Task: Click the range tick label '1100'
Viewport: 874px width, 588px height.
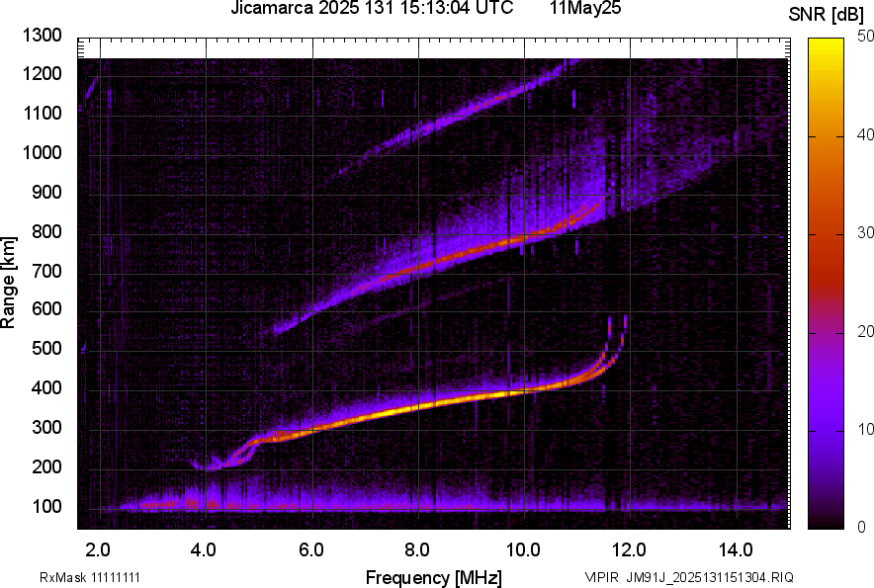Action: coord(42,113)
